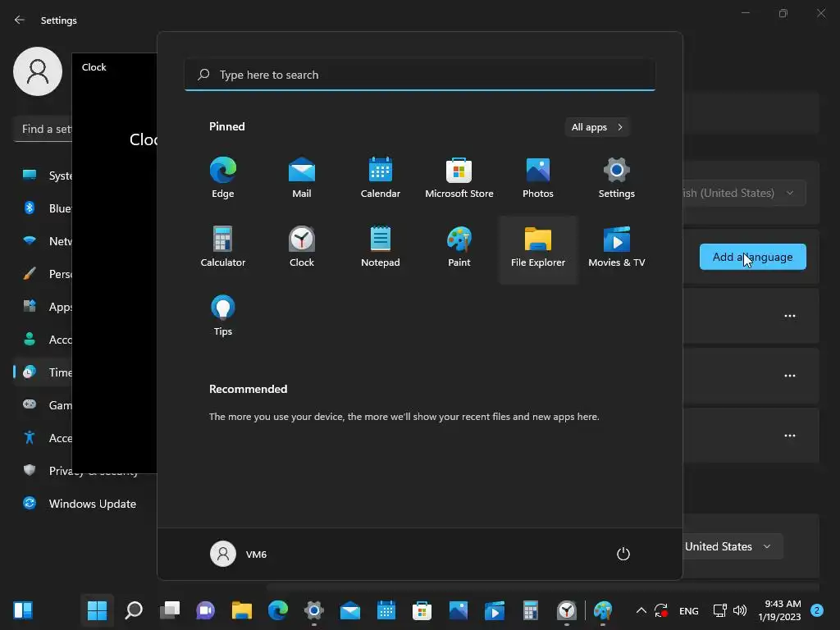Open third language options three-dot menu

[x=790, y=436]
